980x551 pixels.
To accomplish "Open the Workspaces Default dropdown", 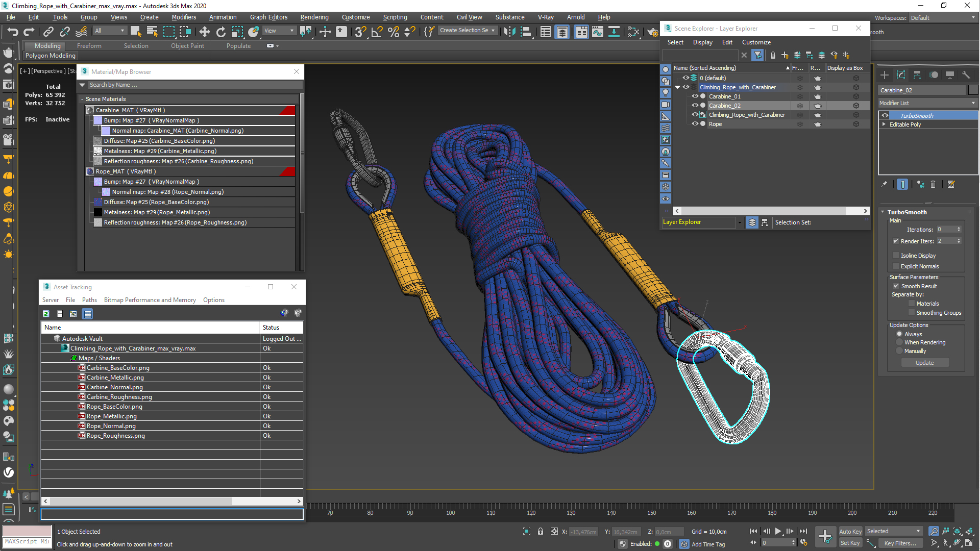I will 942,17.
